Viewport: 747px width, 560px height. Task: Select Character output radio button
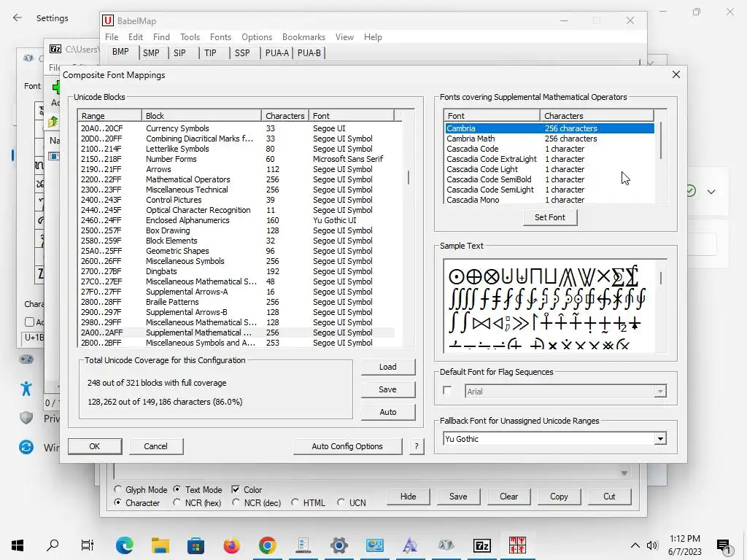[x=117, y=502]
